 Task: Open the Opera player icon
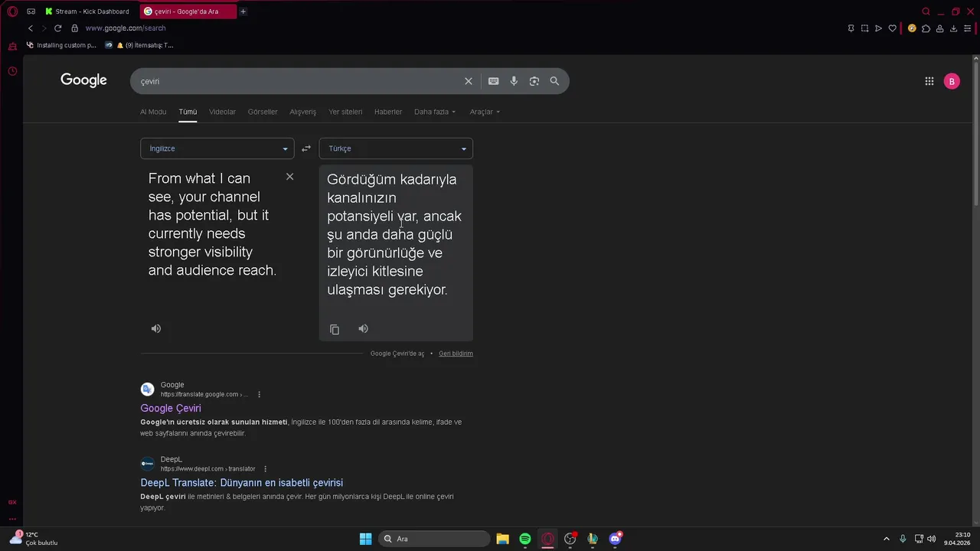coord(878,28)
